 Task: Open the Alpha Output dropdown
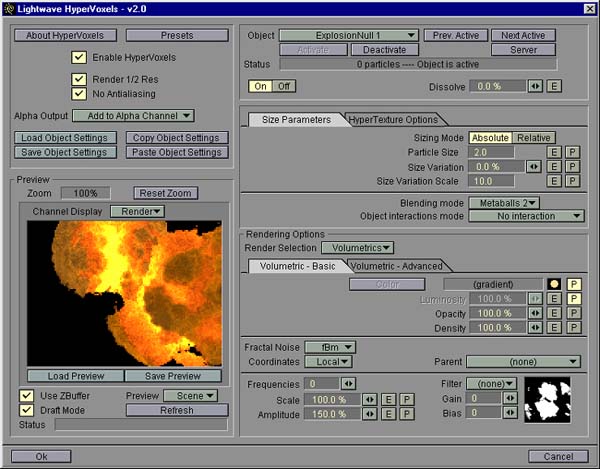(x=133, y=116)
